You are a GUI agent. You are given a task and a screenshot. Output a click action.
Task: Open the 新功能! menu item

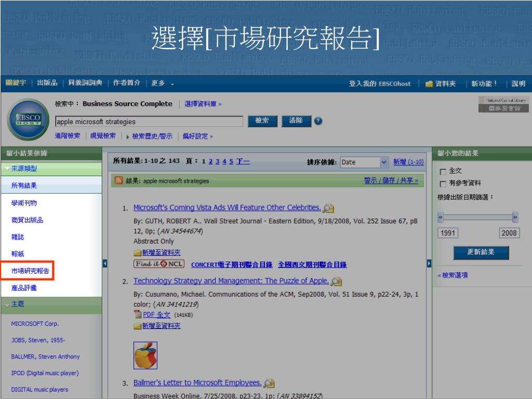point(484,84)
